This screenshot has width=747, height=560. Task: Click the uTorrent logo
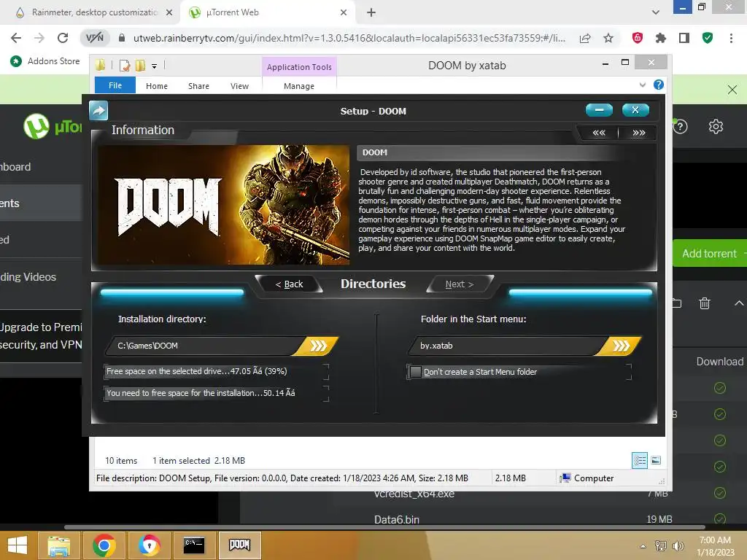click(53, 127)
